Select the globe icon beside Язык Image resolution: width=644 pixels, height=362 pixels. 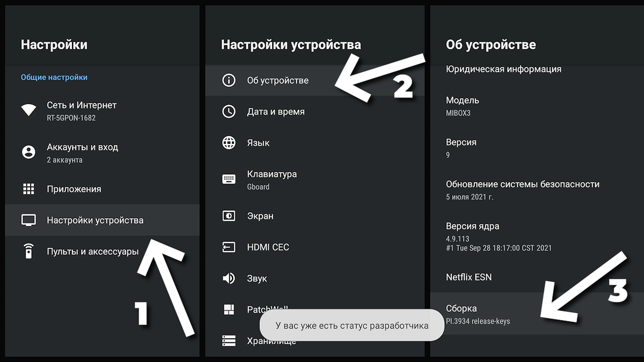point(230,143)
